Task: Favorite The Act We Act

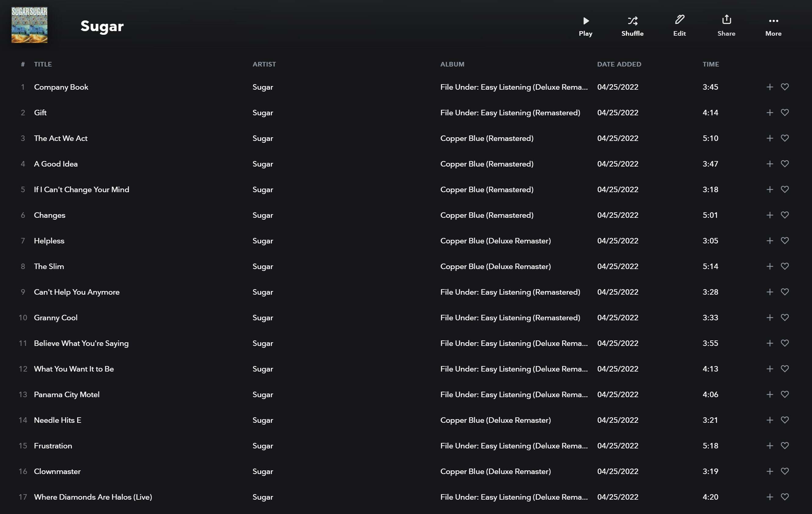Action: [x=785, y=138]
